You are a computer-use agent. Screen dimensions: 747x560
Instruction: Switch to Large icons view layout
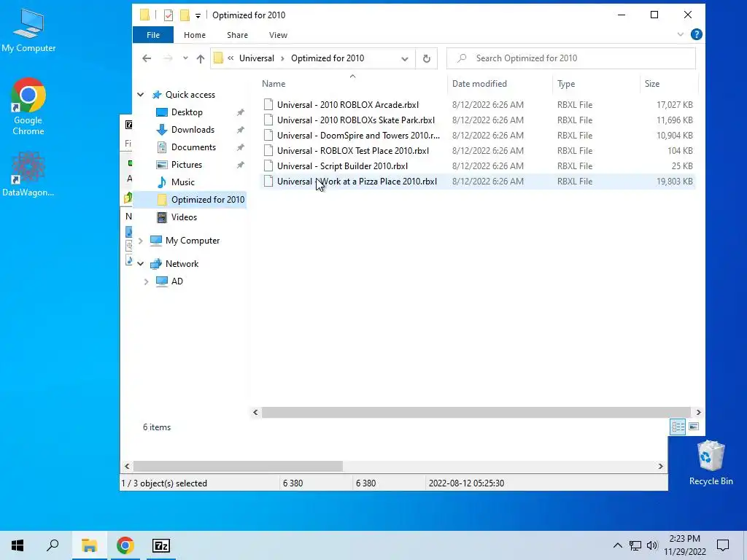point(694,427)
